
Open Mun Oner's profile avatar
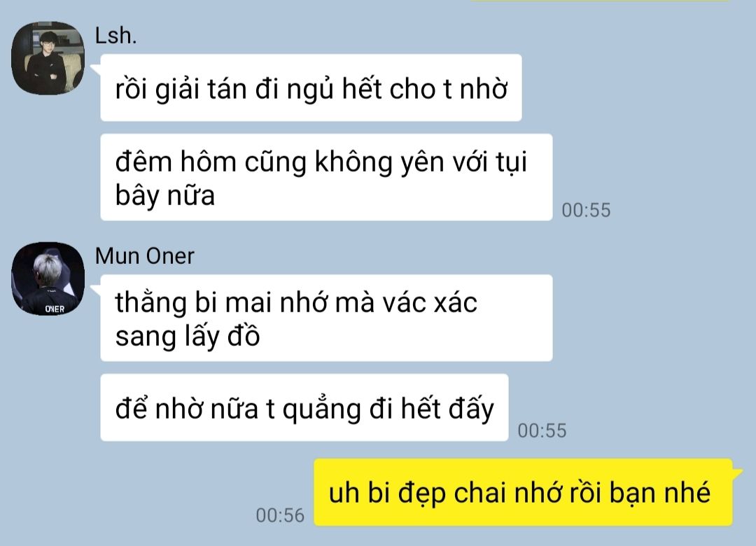[x=48, y=279]
